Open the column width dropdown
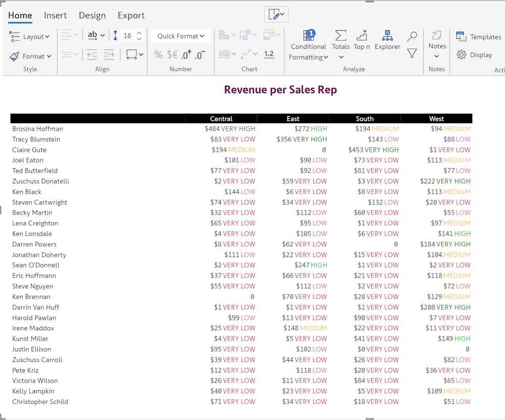This screenshot has height=420, width=505. [x=135, y=55]
